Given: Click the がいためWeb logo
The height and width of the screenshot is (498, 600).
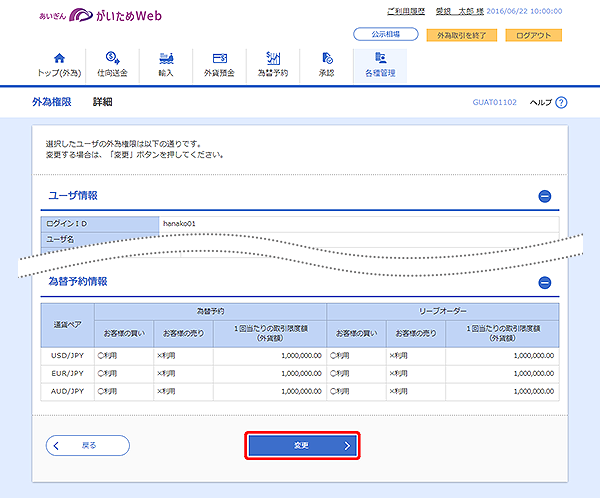Looking at the screenshot, I should pyautogui.click(x=101, y=15).
